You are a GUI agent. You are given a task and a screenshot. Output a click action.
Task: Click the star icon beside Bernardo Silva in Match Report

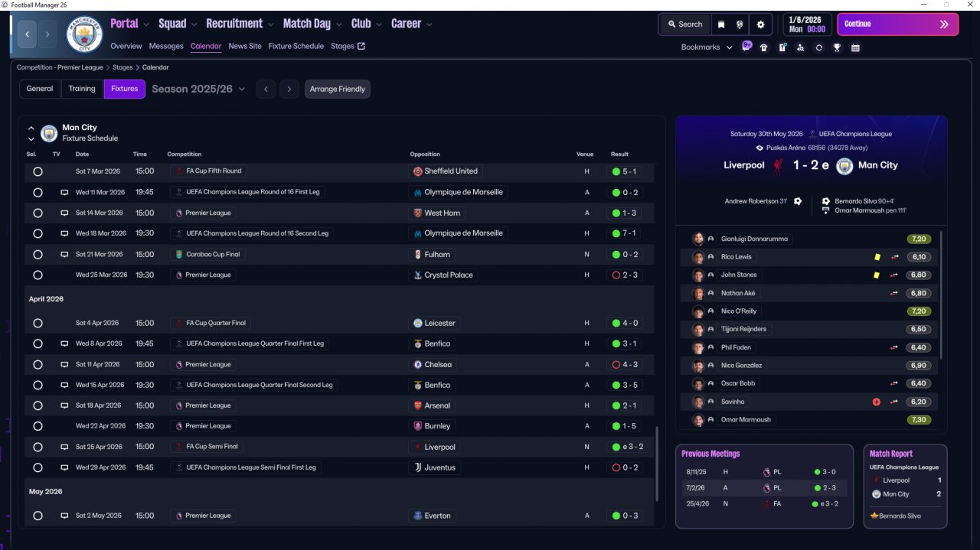click(874, 516)
